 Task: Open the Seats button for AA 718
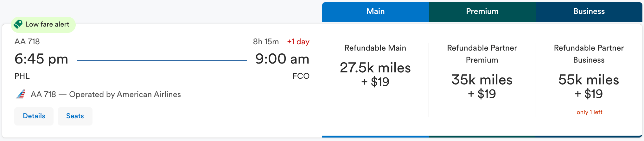coord(75,116)
